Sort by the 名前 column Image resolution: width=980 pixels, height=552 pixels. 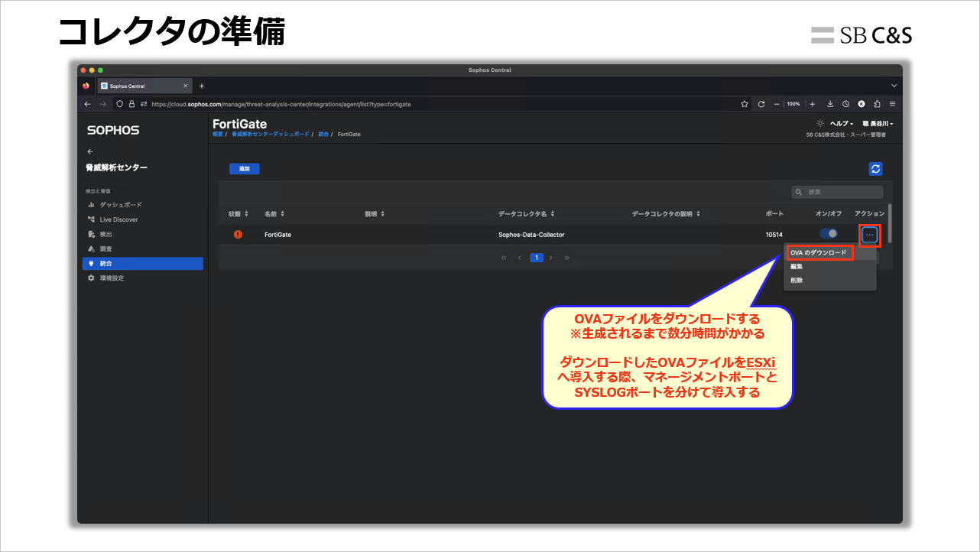274,214
